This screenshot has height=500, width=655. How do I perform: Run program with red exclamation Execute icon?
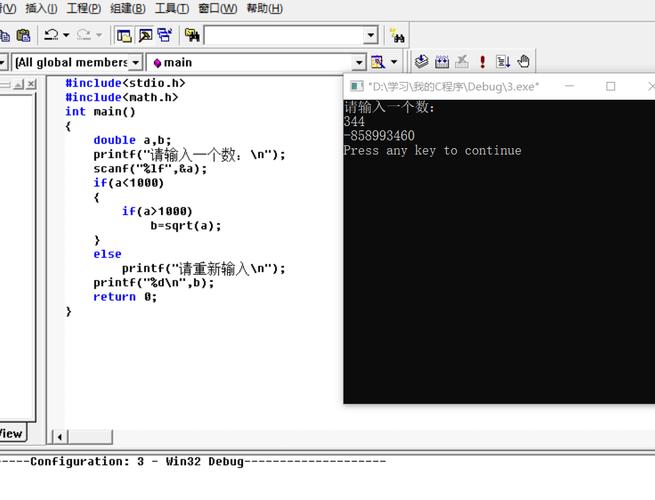tap(482, 62)
